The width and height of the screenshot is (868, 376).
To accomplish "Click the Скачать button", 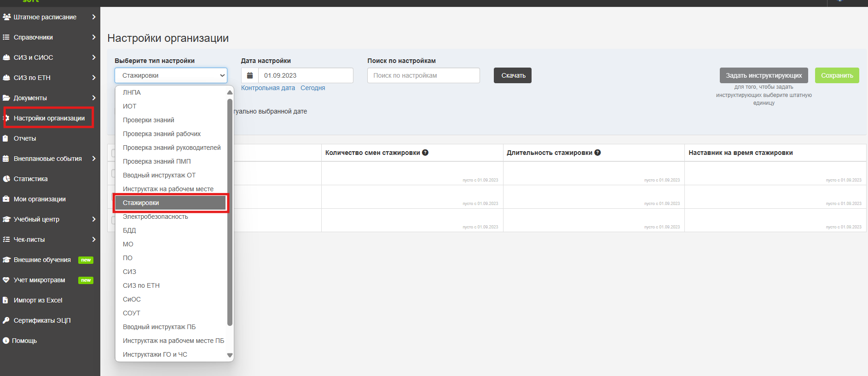I will [x=513, y=75].
